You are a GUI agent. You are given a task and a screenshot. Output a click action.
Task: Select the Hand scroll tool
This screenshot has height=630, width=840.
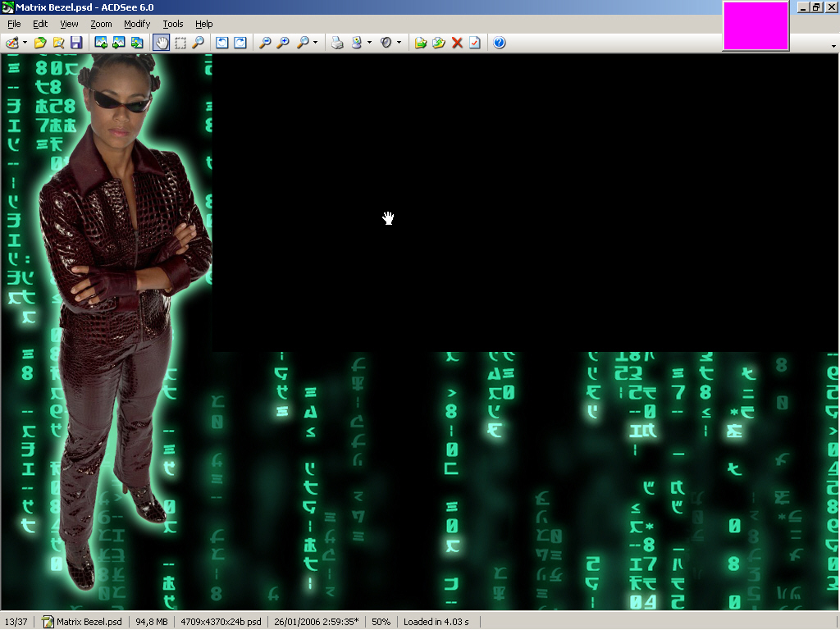tap(162, 43)
